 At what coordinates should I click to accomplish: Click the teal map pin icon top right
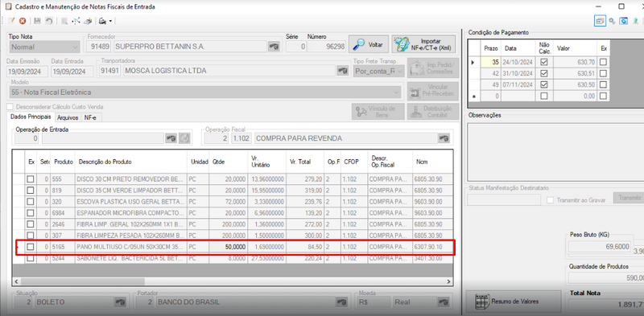point(635,21)
